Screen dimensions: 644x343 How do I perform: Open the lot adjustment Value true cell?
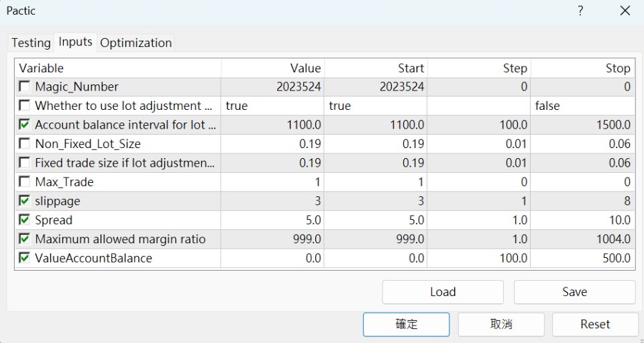click(273, 106)
